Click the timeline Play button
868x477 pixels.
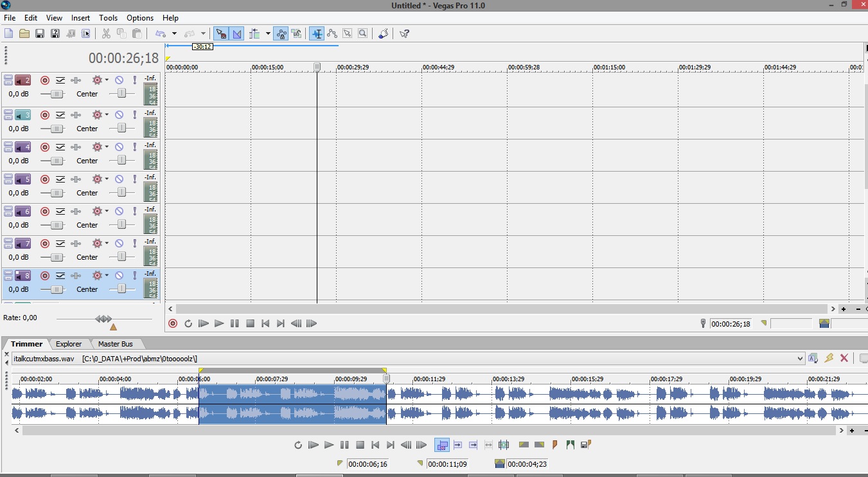coord(219,323)
